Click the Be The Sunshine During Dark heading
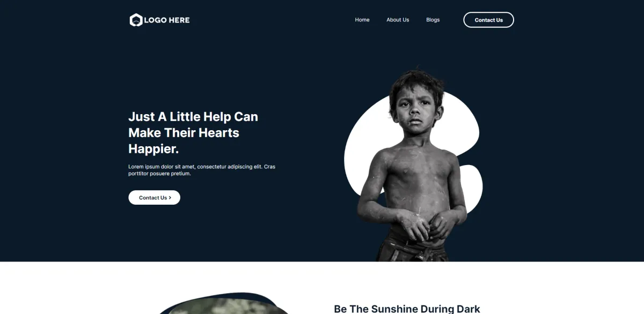644x314 pixels. [407, 309]
